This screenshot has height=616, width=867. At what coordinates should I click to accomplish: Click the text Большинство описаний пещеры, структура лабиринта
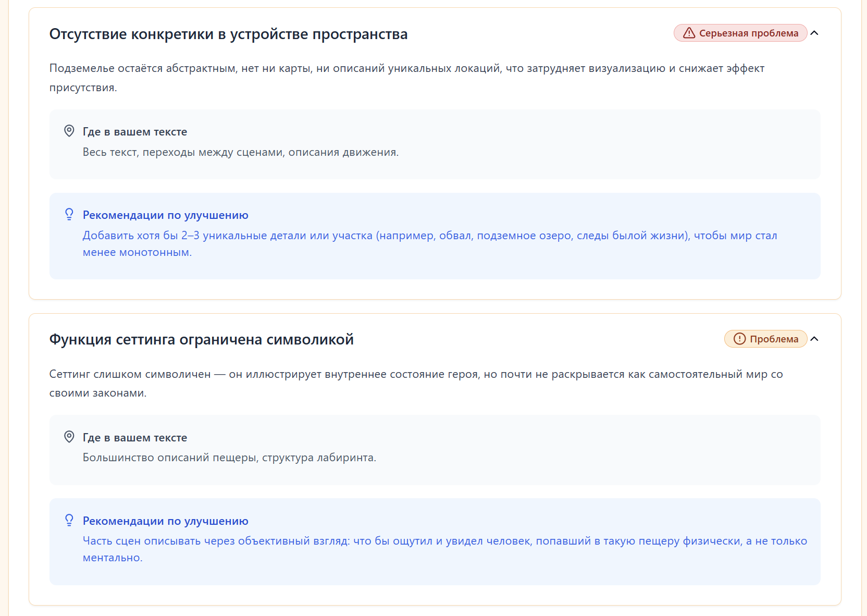pos(229,458)
